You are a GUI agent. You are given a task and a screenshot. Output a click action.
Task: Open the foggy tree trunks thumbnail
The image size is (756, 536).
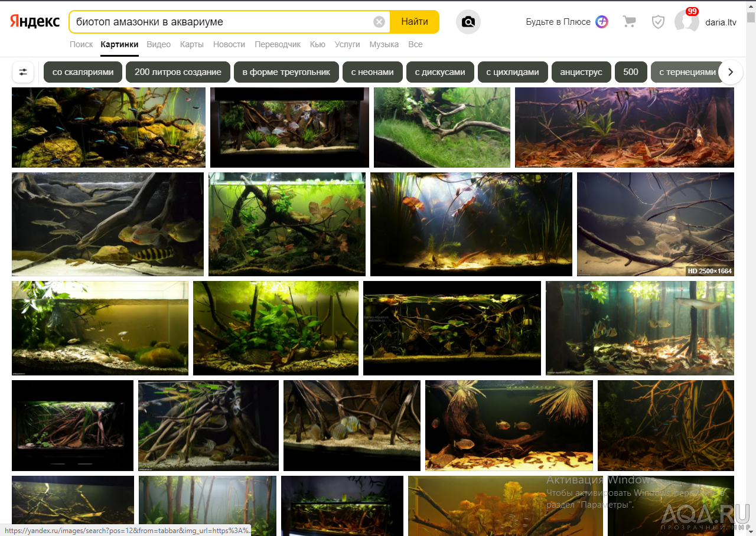[207, 506]
